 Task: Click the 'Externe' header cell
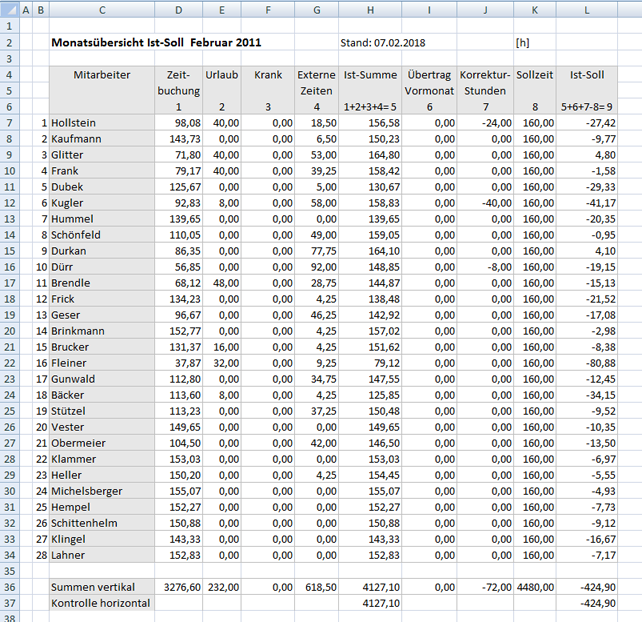click(316, 75)
